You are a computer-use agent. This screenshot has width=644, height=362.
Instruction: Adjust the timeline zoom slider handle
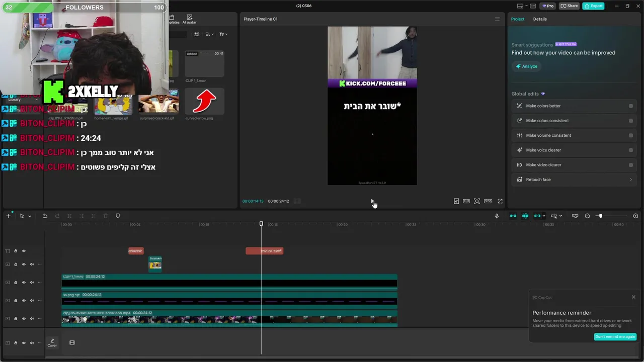(600, 216)
